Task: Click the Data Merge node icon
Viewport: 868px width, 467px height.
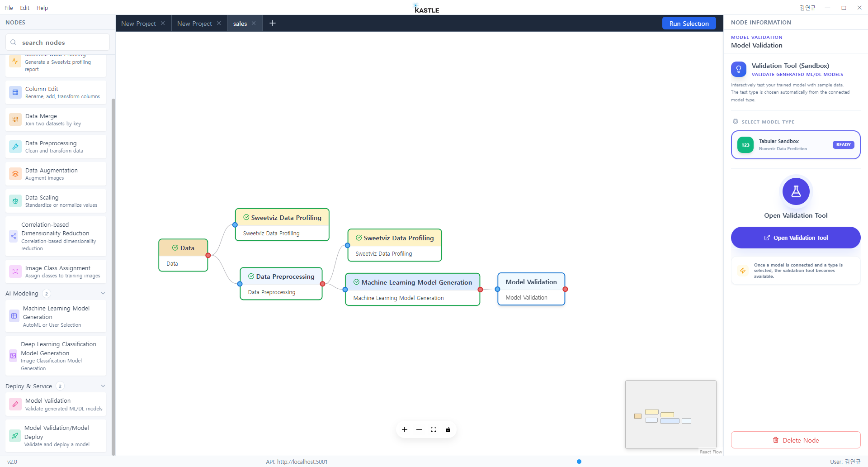Action: click(x=15, y=119)
